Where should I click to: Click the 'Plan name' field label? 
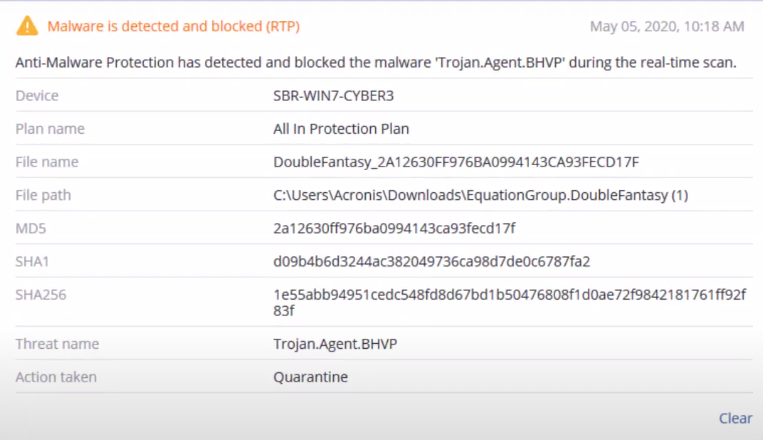coord(50,129)
